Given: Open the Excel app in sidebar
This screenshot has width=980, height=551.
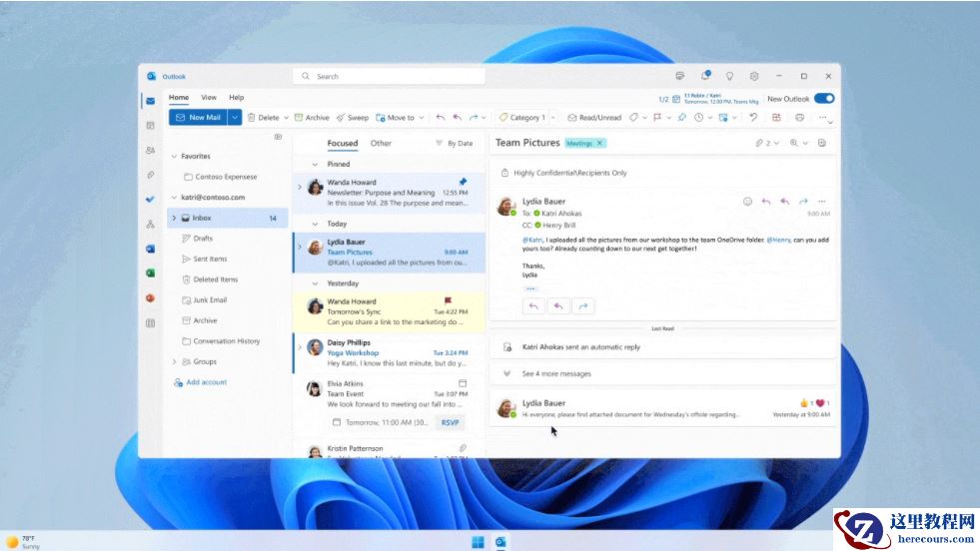Looking at the screenshot, I should pos(151,273).
